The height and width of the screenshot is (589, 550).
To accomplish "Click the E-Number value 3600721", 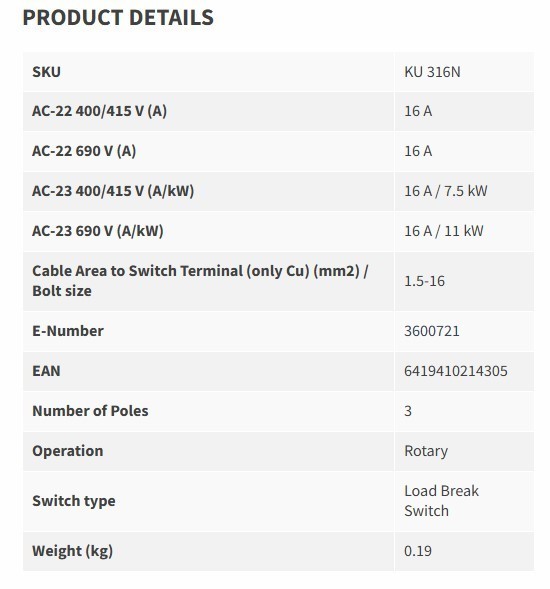I will (x=432, y=331).
